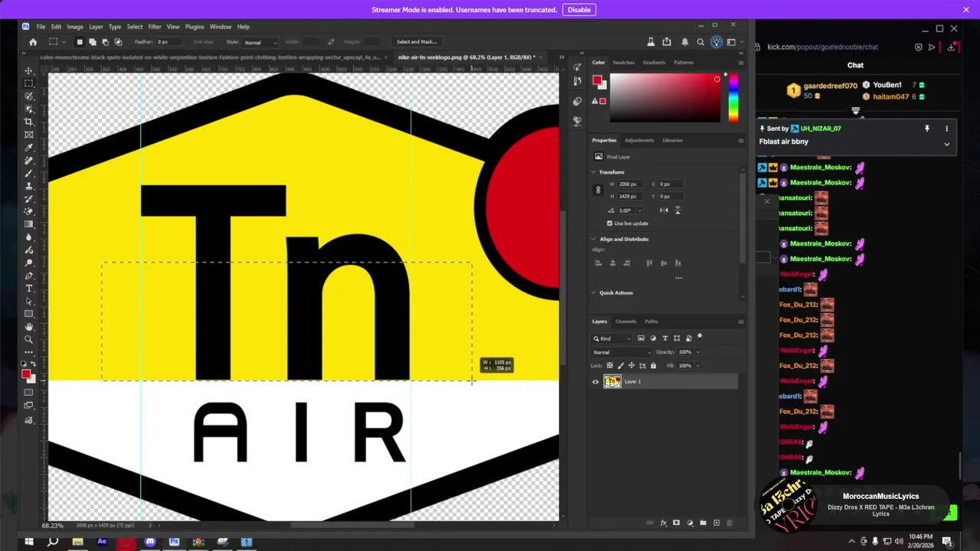Click Delete layer trash icon
Viewport: 980px width, 551px height.
[729, 523]
